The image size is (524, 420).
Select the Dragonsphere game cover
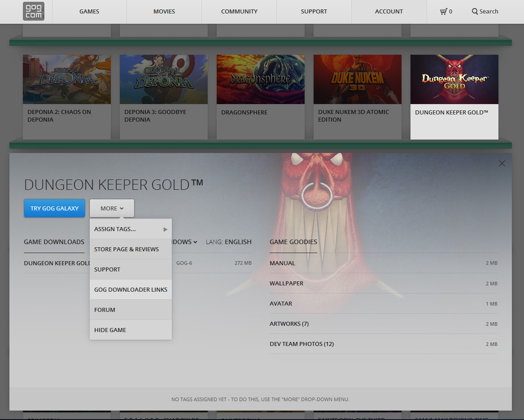(x=261, y=79)
